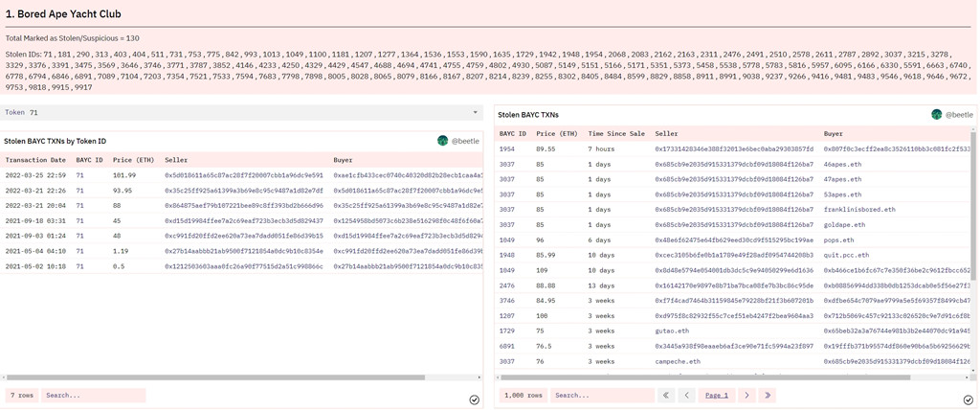Open @beetle profile link in left panel
Image resolution: width=980 pixels, height=410 pixels.
(x=466, y=141)
